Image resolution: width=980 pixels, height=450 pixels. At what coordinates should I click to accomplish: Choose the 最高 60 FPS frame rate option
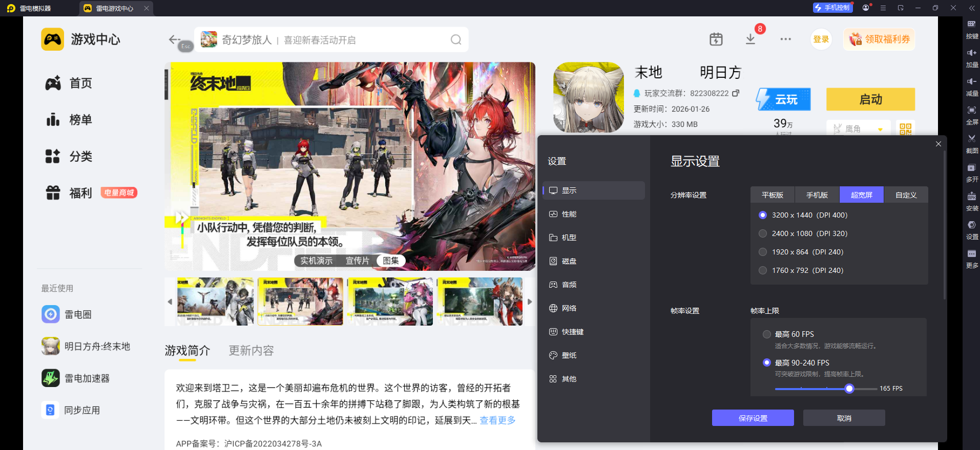tap(767, 334)
